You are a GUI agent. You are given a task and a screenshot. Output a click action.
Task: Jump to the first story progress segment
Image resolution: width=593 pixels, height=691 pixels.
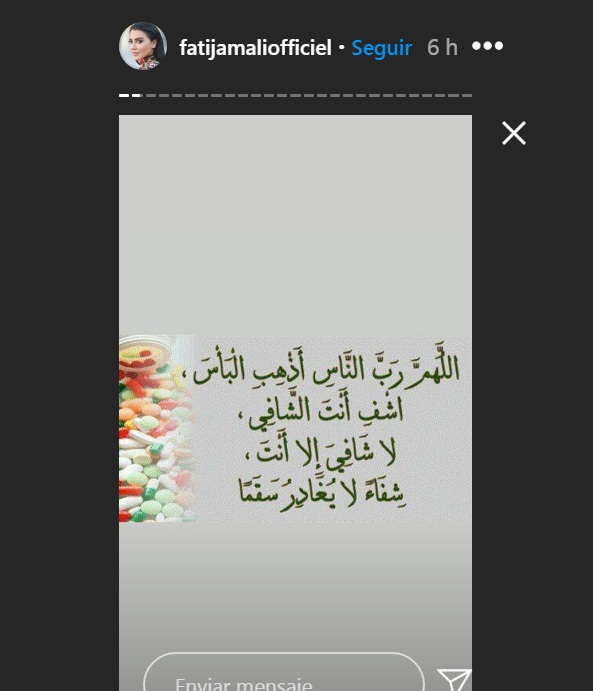click(124, 95)
